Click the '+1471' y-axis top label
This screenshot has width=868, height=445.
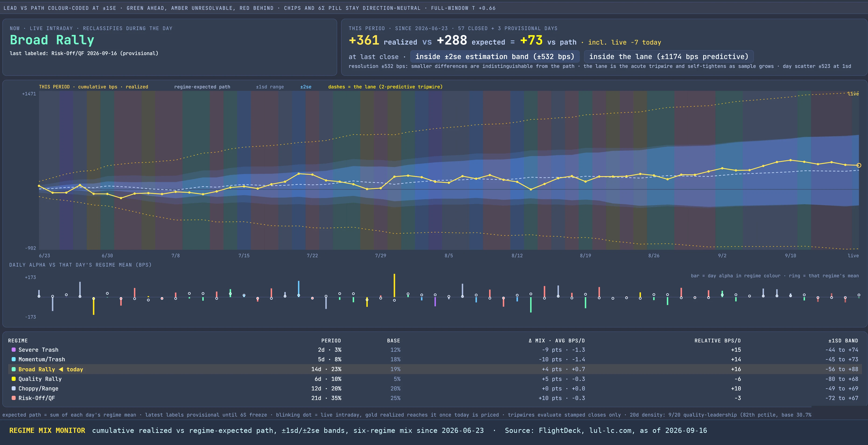29,94
